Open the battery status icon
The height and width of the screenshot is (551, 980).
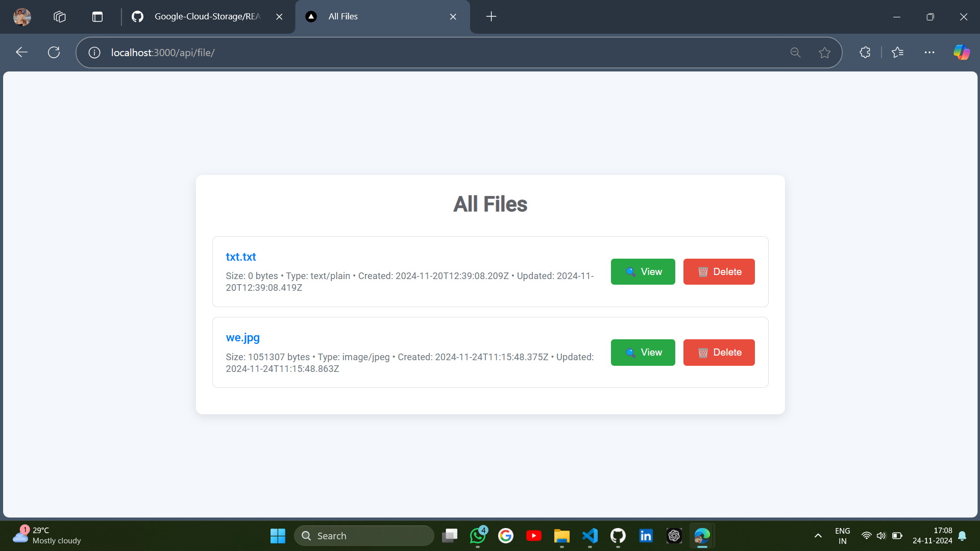pyautogui.click(x=897, y=536)
